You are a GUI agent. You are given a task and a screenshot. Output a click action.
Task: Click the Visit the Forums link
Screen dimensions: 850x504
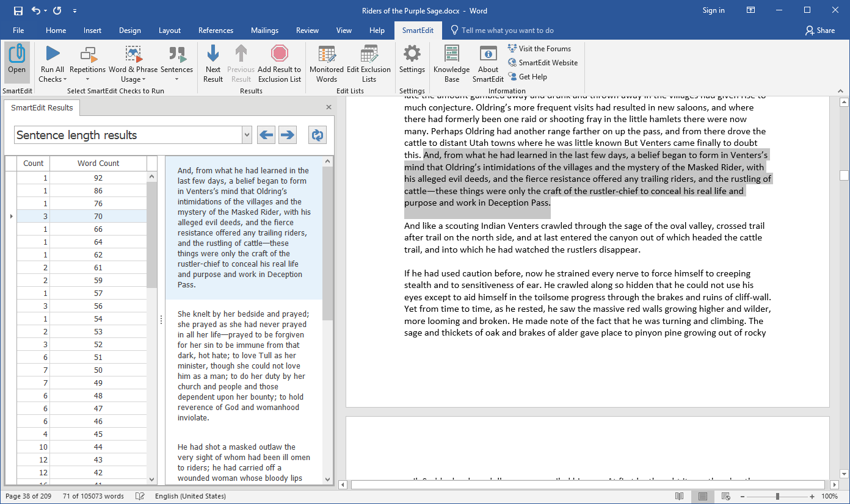[540, 48]
